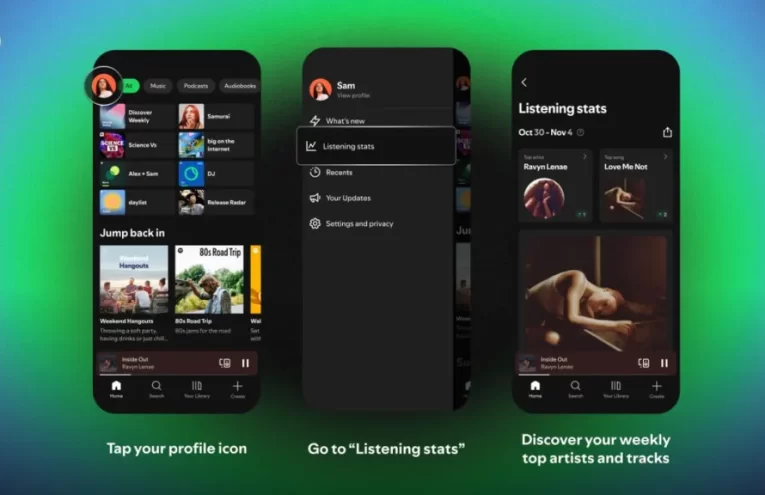The image size is (765, 495).
Task: Select the Podcasts filter chip
Action: click(196, 86)
